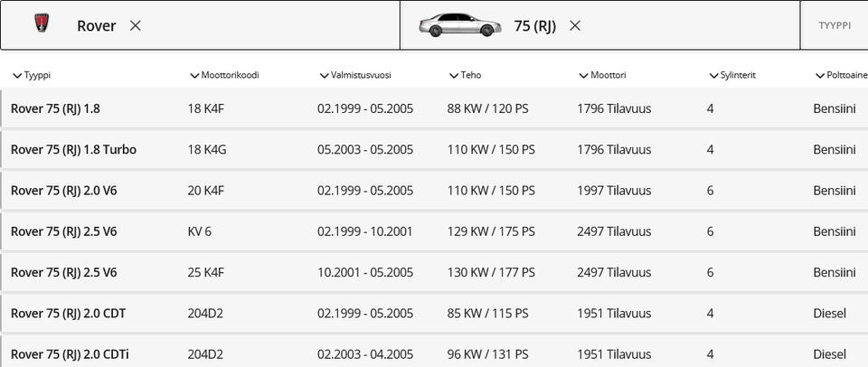Clear the 75 (RJ) model selection
The width and height of the screenshot is (868, 367).
[x=575, y=25]
